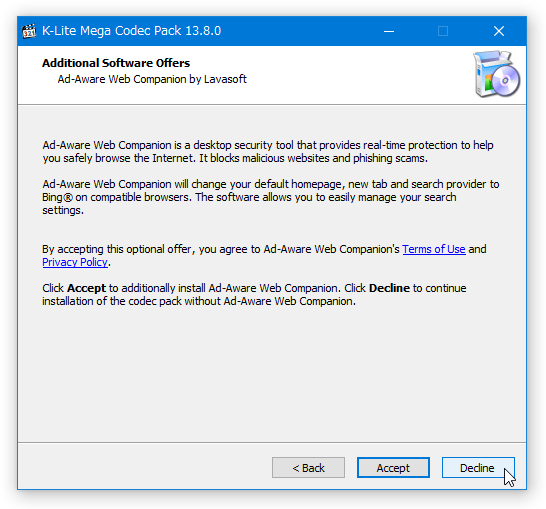
Task: Click the installer box and disc icon
Action: 496,74
